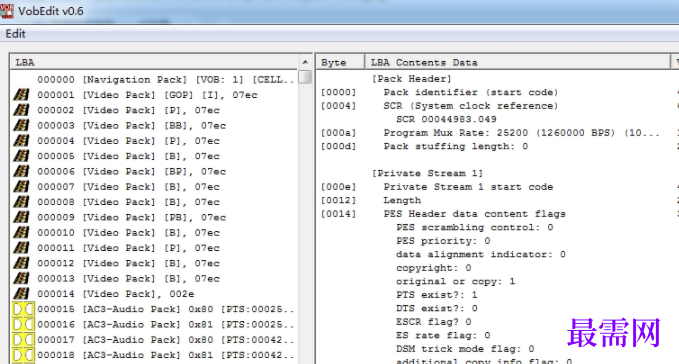Image resolution: width=679 pixels, height=364 pixels.
Task: Select Pack identifier (start code) line
Action: (x=471, y=92)
